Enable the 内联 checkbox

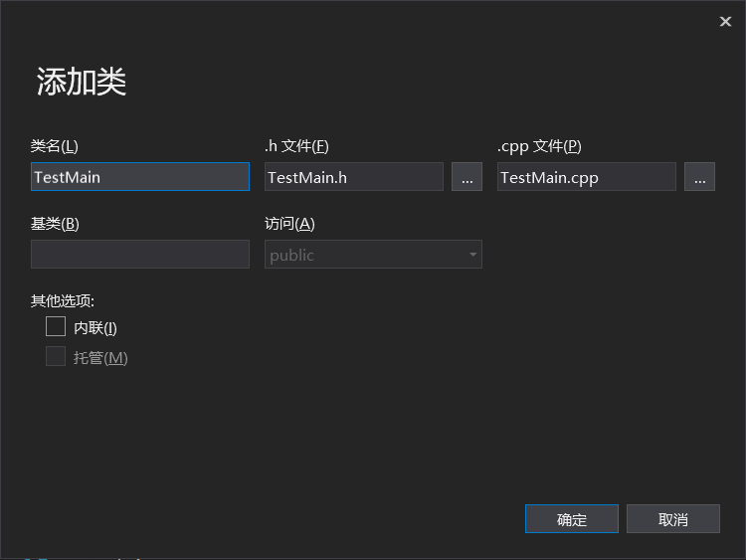tap(56, 327)
